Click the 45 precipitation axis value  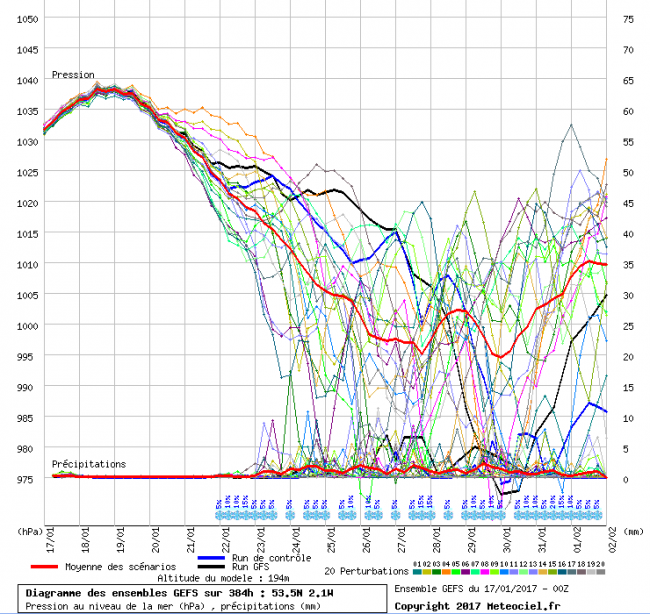(628, 203)
